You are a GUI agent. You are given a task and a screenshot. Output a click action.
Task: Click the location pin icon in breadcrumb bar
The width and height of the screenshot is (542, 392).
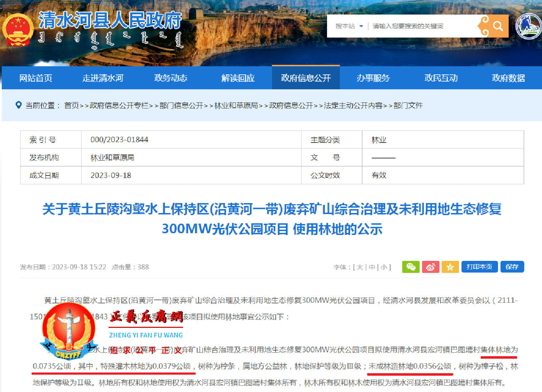tap(18, 105)
